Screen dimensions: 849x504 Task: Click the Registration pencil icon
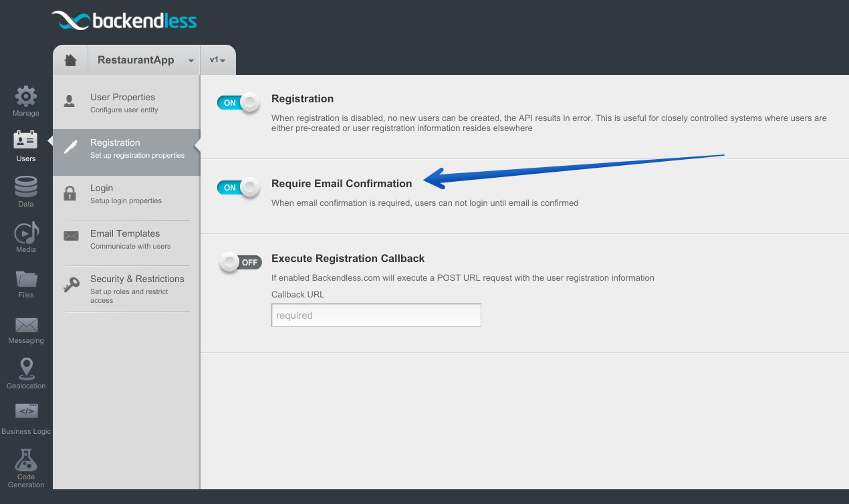70,147
